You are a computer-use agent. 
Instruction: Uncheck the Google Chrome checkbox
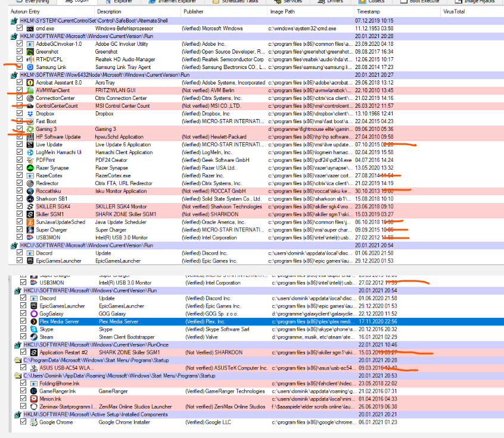click(x=23, y=422)
